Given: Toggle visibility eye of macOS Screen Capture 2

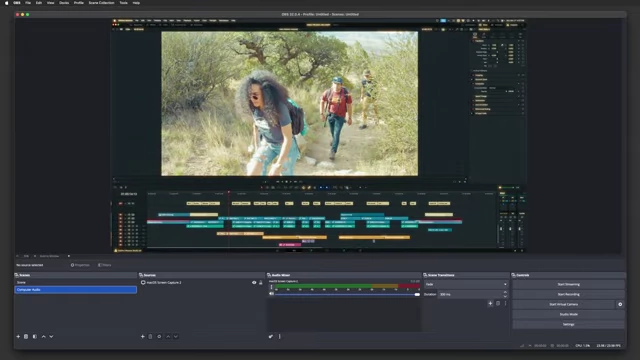Looking at the screenshot, I should click(254, 282).
